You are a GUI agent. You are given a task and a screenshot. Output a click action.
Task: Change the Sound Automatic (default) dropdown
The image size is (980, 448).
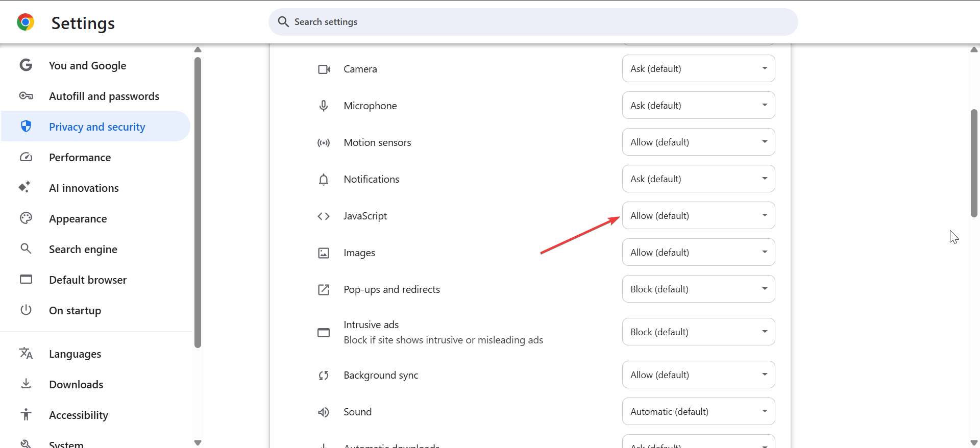698,412
